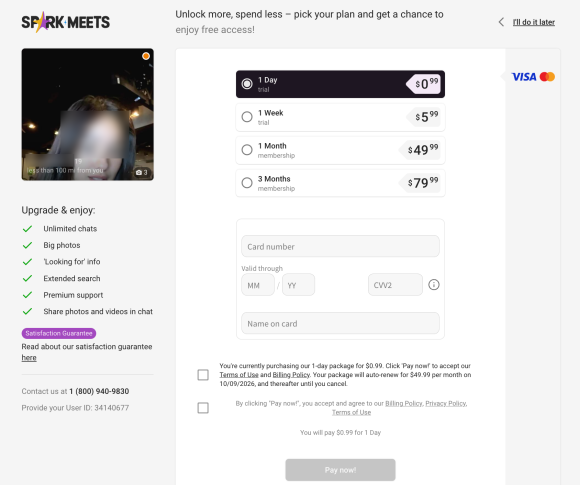
Task: Click the 'Big photos' benefit text
Action: point(62,245)
